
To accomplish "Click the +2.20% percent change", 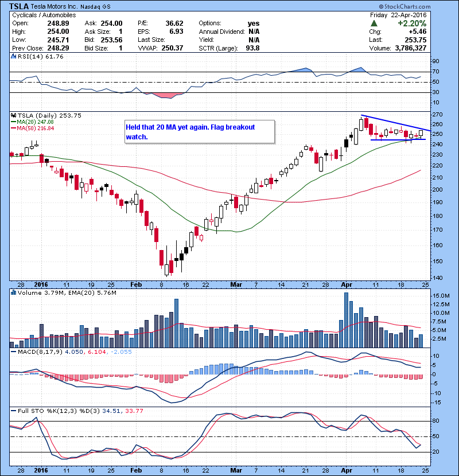I will click(x=412, y=24).
